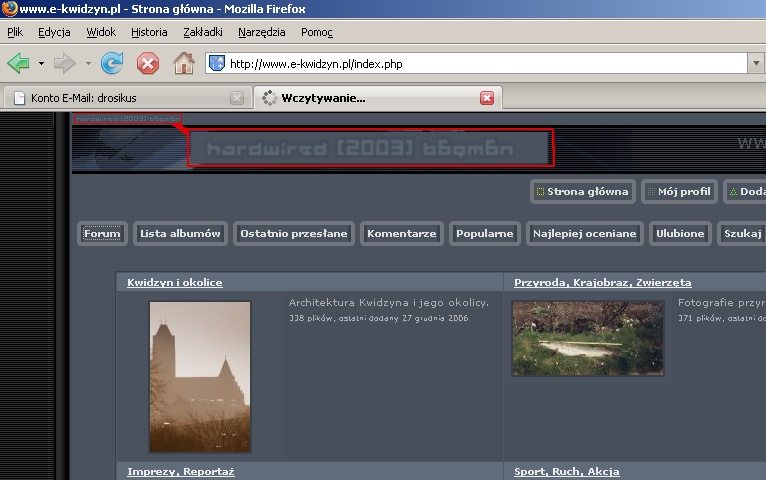
Task: Click in the URL address field
Action: (480, 63)
